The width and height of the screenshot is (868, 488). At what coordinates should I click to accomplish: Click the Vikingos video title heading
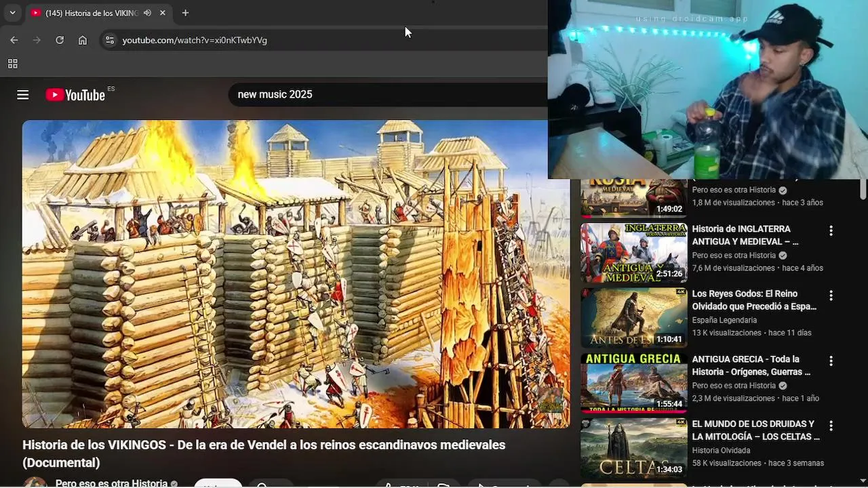264,453
